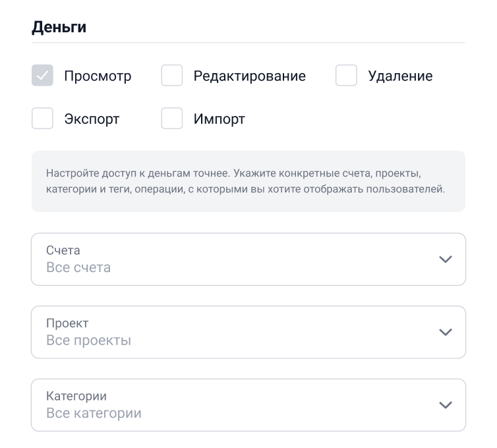Expand the Проект dropdown list
Image resolution: width=497 pixels, height=448 pixels.
[248, 332]
